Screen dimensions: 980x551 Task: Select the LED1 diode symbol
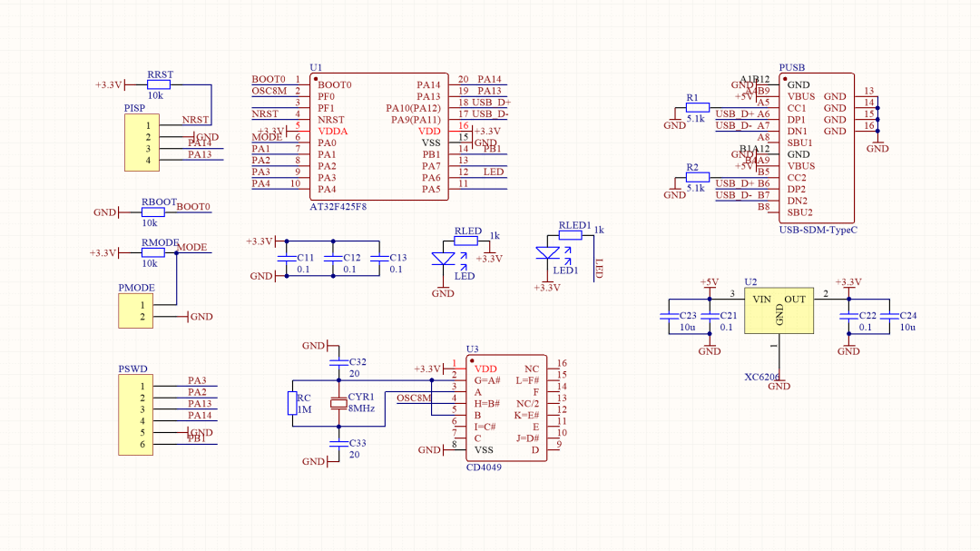click(550, 253)
